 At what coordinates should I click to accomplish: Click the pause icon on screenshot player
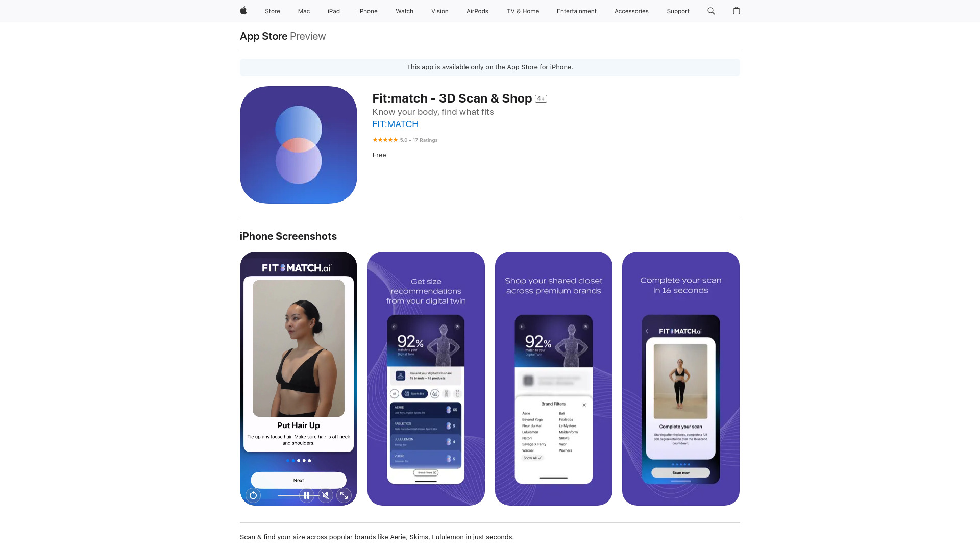[306, 495]
